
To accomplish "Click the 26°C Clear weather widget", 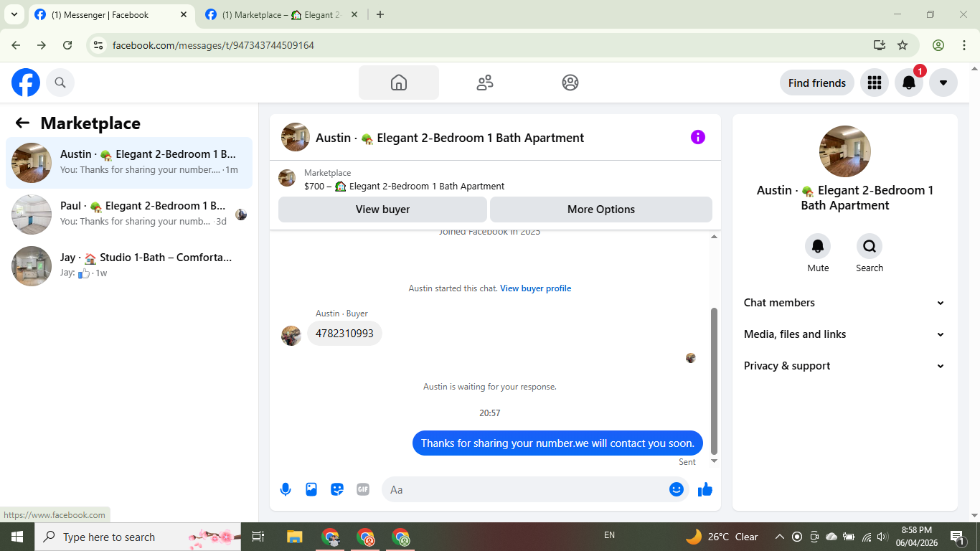I will click(x=722, y=537).
